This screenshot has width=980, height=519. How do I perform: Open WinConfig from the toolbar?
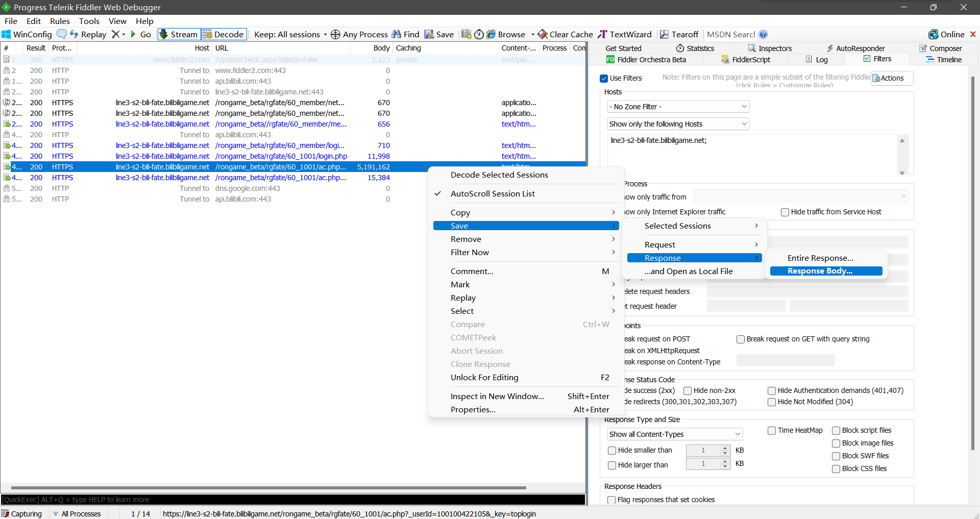click(x=27, y=34)
